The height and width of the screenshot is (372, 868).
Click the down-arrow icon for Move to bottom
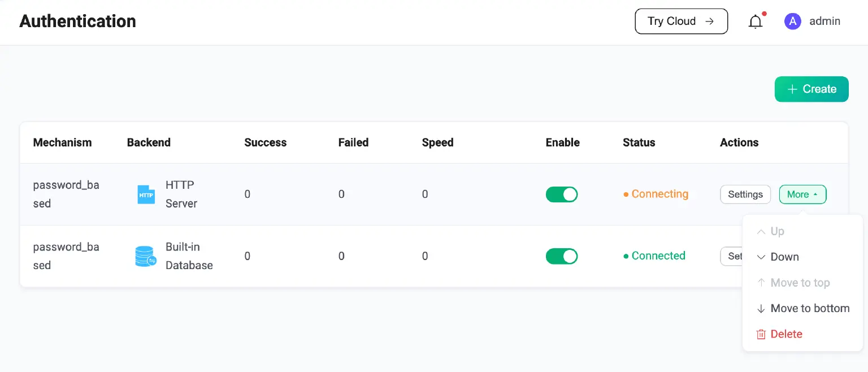[x=761, y=309]
